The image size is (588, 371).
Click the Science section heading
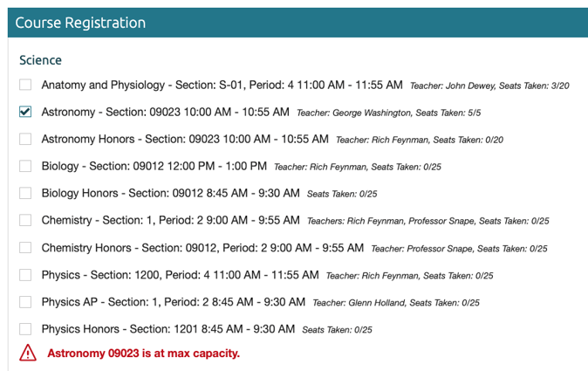[x=40, y=60]
